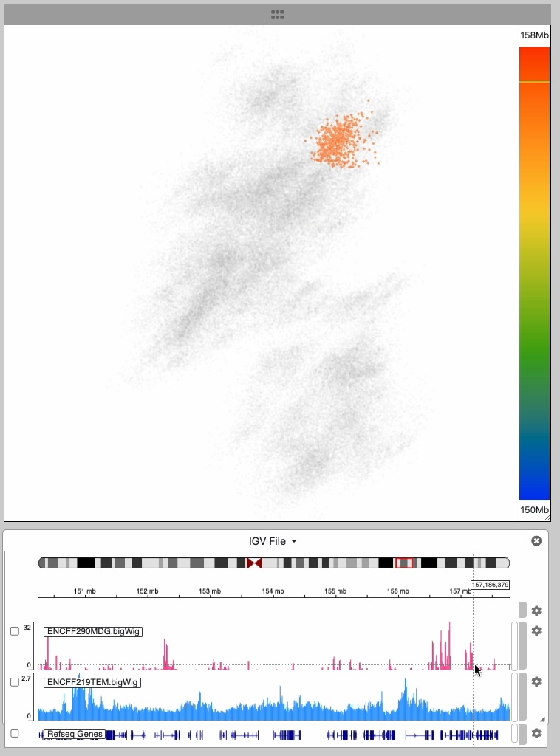Screen dimensions: 560x756
Task: Click the orange highlighted point cluster in scatter plot
Action: pyautogui.click(x=338, y=140)
